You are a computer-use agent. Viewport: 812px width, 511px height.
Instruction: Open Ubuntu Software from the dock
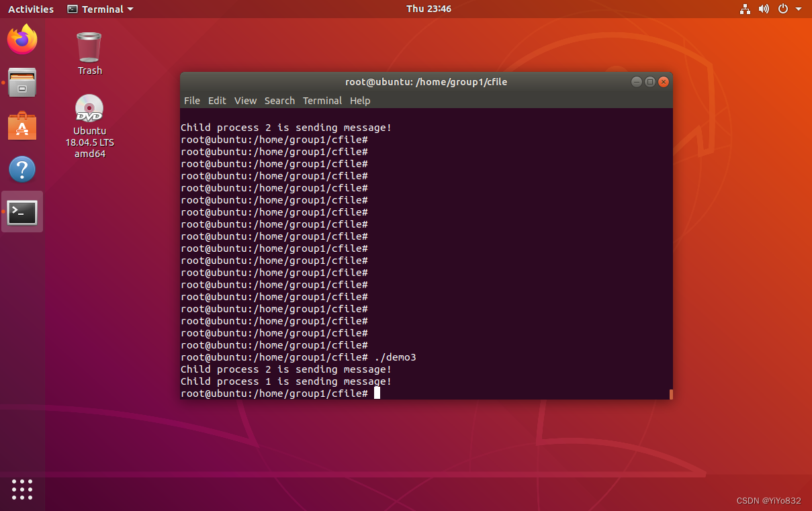click(22, 126)
